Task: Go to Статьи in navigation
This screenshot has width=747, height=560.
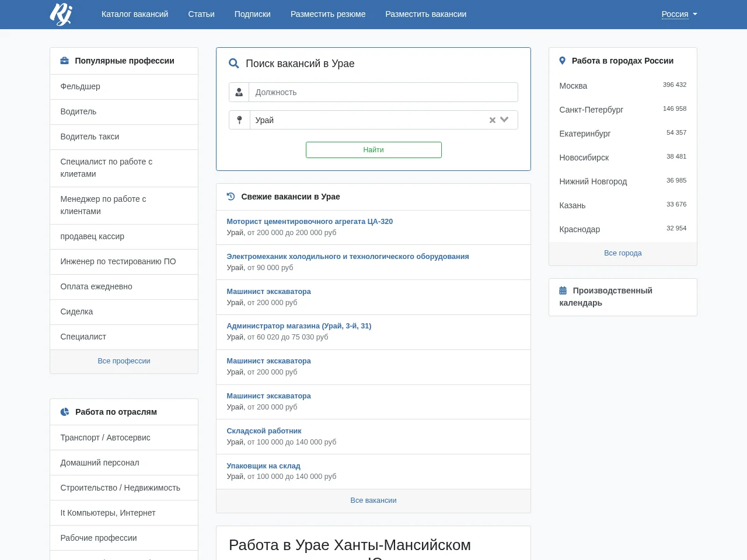Action: pos(201,14)
